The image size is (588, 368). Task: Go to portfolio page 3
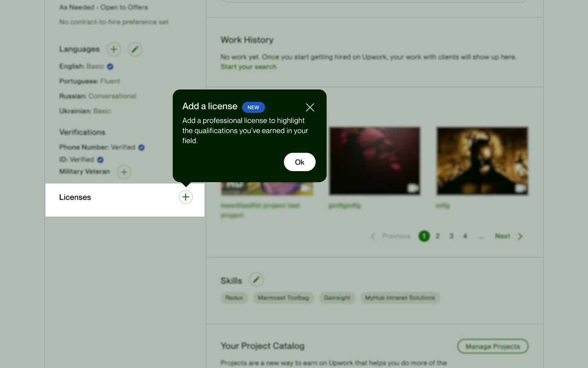(x=452, y=236)
